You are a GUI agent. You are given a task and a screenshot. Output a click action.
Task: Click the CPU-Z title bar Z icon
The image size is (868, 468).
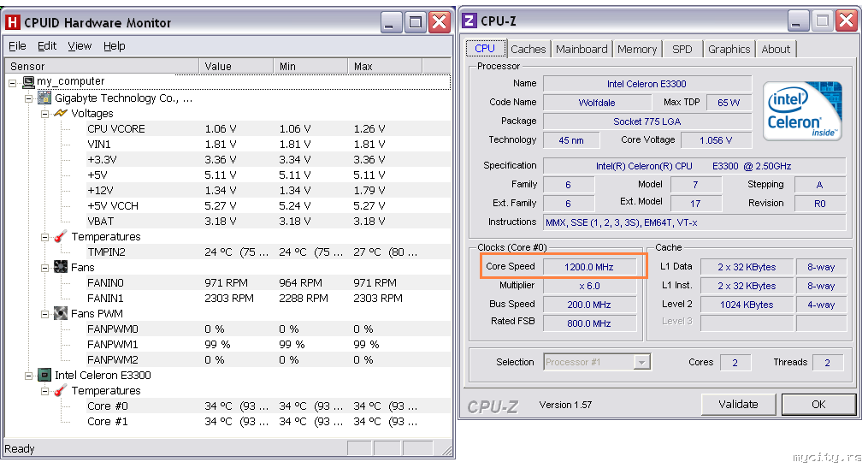click(x=469, y=21)
